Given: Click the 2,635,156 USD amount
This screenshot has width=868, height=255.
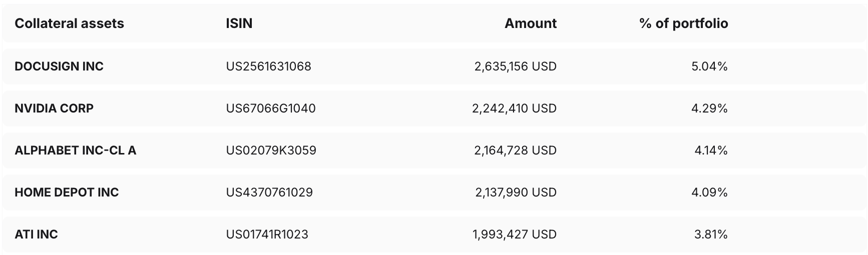Looking at the screenshot, I should pyautogui.click(x=516, y=66).
